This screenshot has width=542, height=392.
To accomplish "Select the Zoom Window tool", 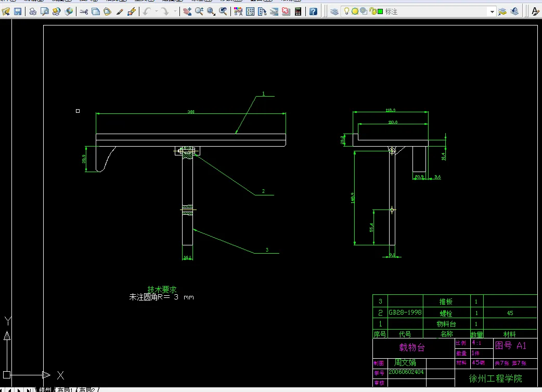I will coord(211,11).
